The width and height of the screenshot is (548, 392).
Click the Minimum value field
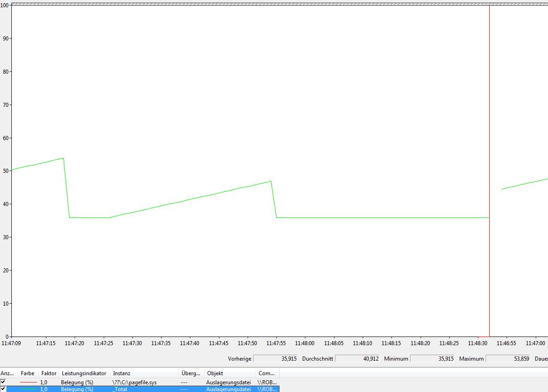[432, 359]
